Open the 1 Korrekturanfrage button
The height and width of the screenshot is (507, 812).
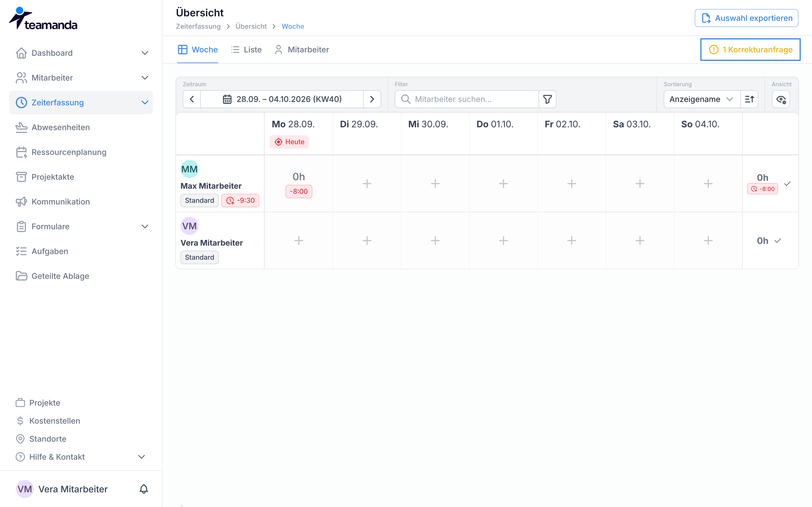750,50
